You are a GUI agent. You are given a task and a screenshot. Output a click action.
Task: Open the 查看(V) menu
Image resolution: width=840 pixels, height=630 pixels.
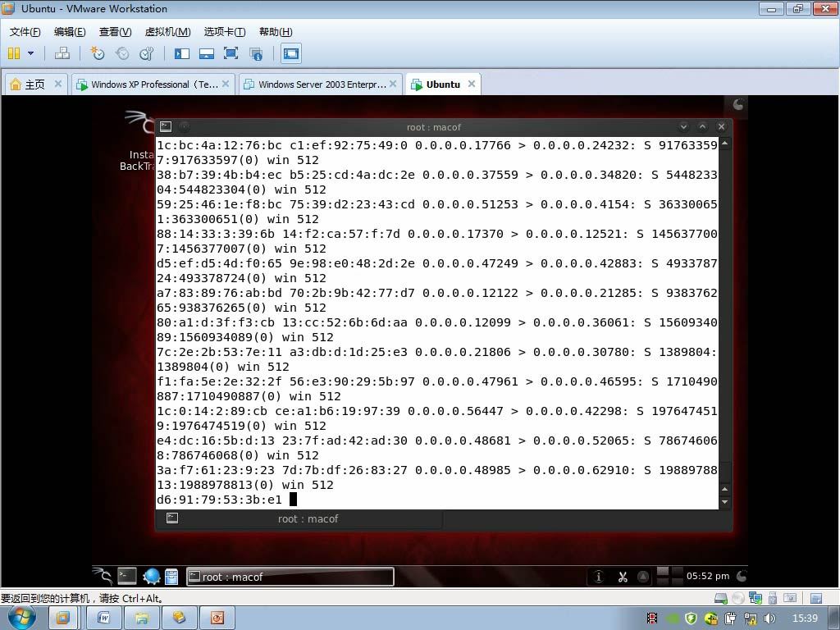pyautogui.click(x=115, y=32)
